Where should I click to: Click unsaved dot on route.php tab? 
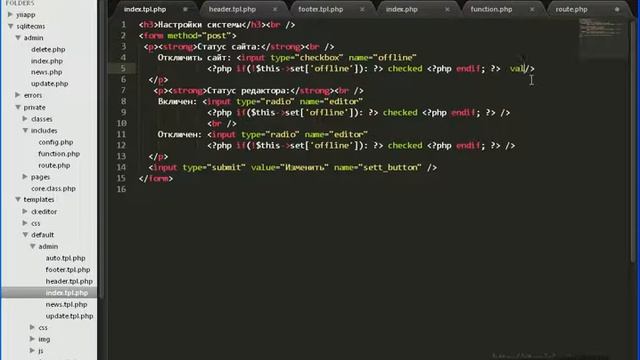tap(617, 9)
